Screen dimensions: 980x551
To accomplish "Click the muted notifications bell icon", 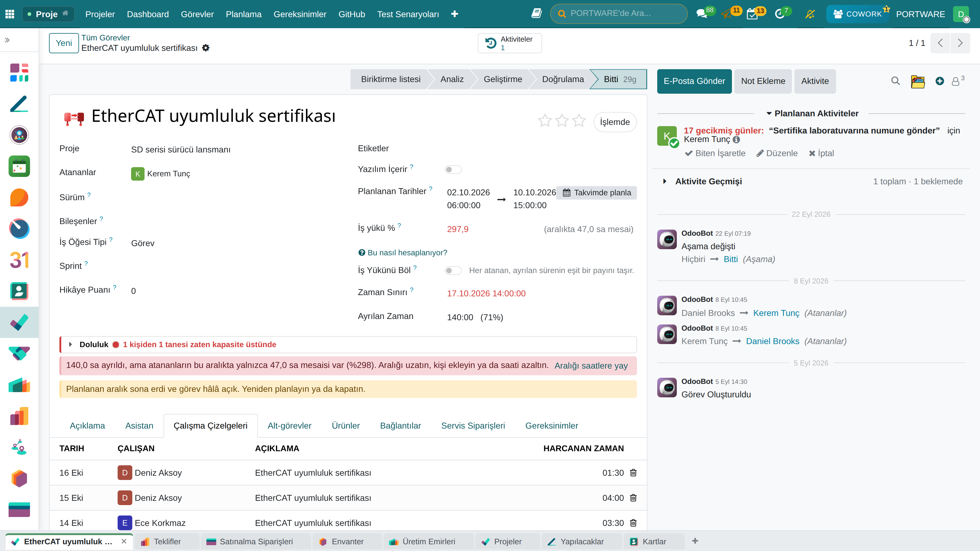I will 810,14.
